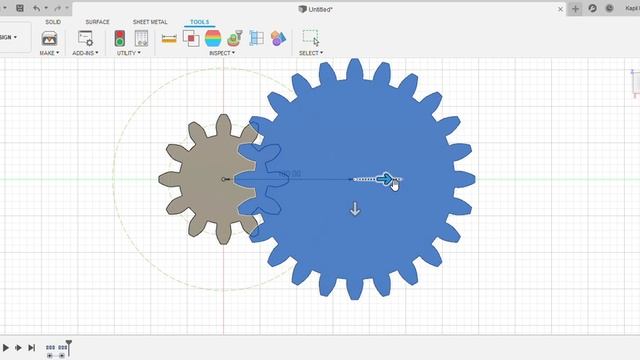The width and height of the screenshot is (640, 360).
Task: Open the Zebra Analysis icon
Action: point(213,38)
